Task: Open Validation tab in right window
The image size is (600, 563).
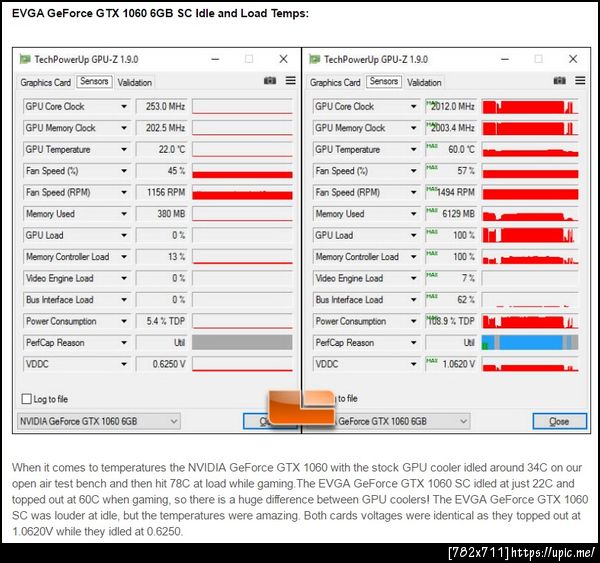Action: 424,83
